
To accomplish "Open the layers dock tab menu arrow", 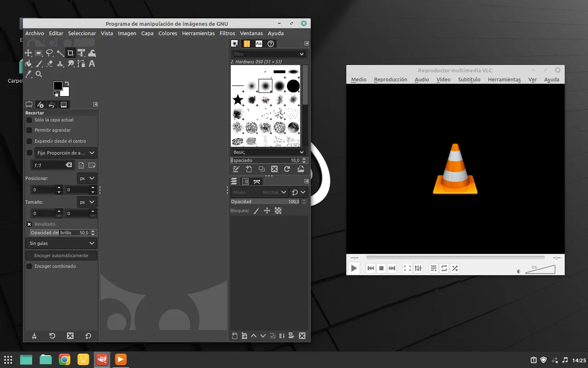I will coord(306,181).
